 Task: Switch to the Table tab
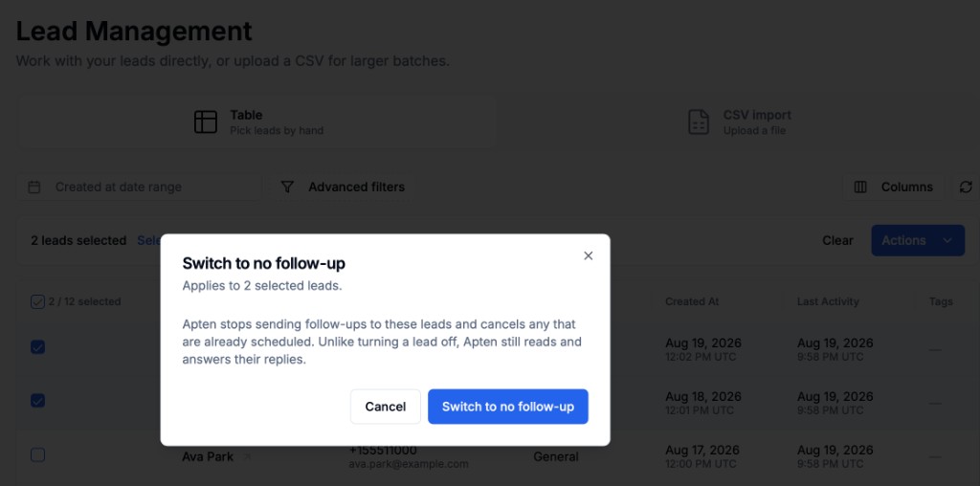click(x=256, y=121)
